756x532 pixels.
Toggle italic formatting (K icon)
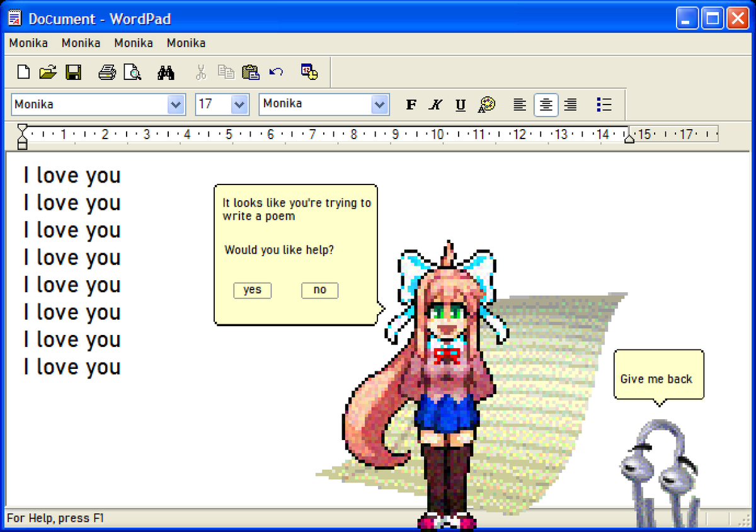pos(436,105)
